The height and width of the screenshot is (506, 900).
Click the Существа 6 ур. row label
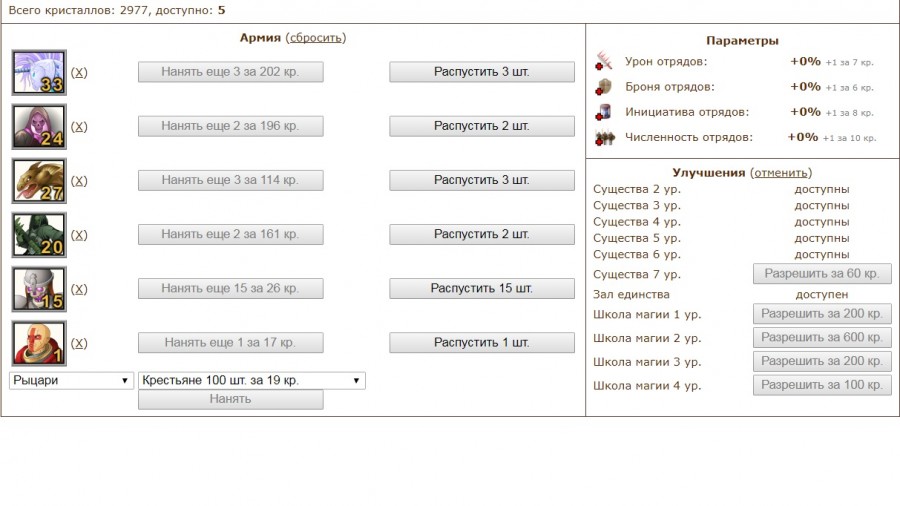pos(637,255)
